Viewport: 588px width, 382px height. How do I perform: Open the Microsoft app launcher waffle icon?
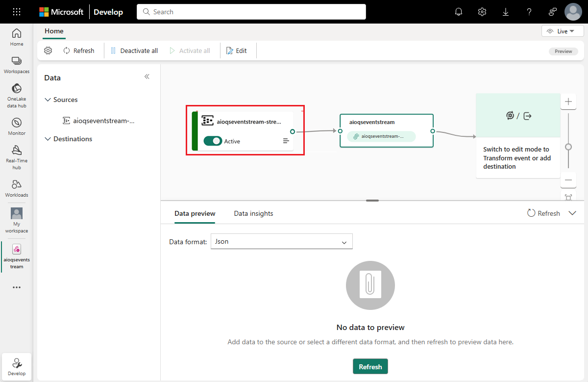pyautogui.click(x=16, y=11)
